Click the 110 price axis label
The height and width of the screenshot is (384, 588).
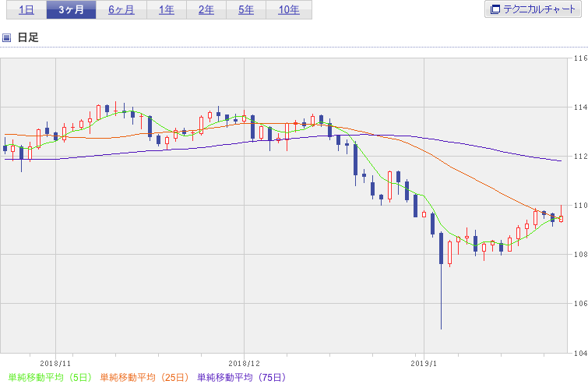(x=580, y=206)
